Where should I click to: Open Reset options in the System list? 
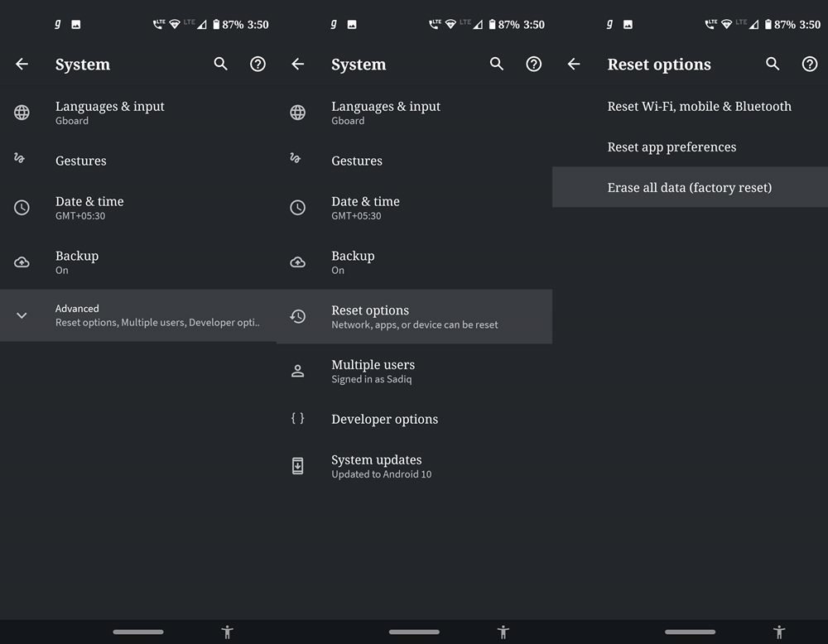(x=415, y=316)
